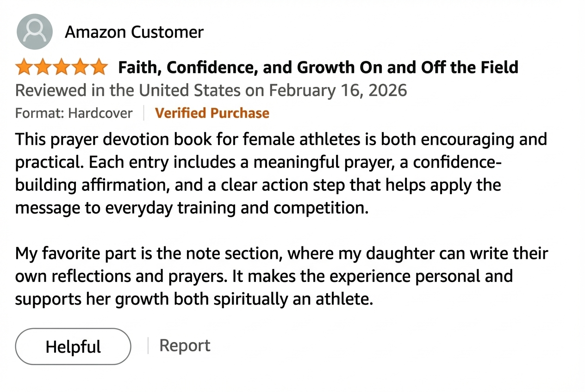Mark the review as Helpful

pyautogui.click(x=73, y=346)
